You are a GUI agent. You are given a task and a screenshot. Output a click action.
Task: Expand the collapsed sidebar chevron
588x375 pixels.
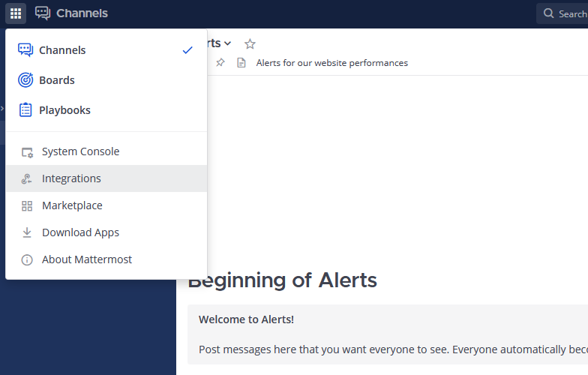coord(1,108)
